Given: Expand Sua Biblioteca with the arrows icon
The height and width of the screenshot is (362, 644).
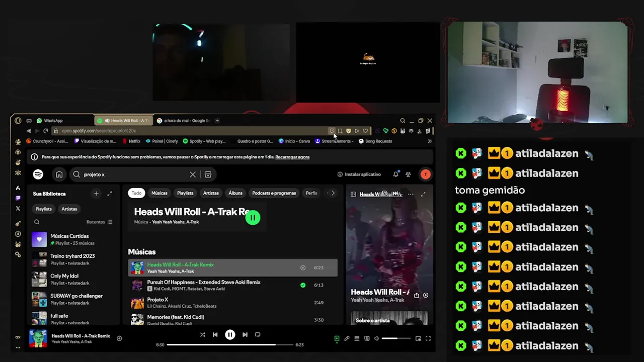Looking at the screenshot, I should 110,194.
